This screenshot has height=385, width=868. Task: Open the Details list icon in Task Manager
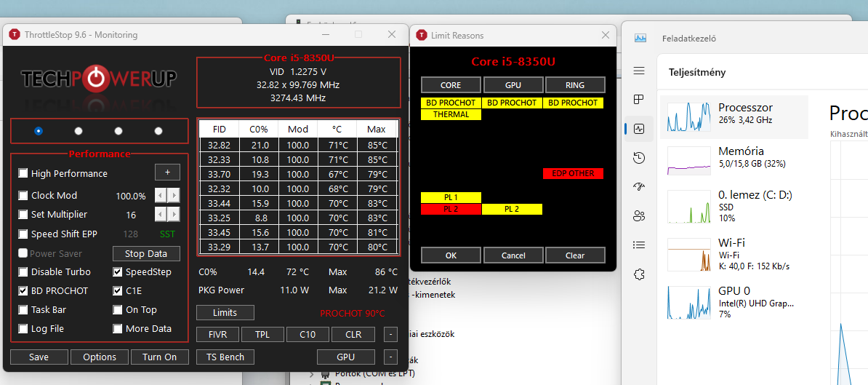click(639, 245)
